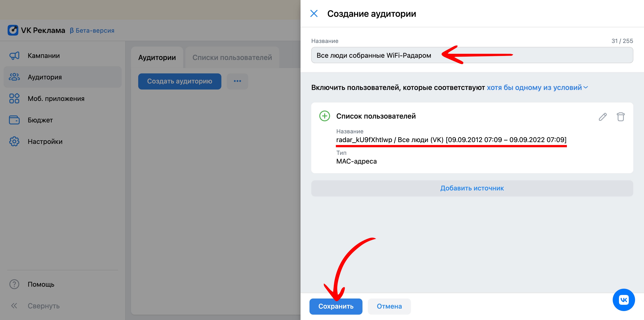This screenshot has width=644, height=320.
Task: Click the Создание аудитории panel title
Action: tap(371, 14)
